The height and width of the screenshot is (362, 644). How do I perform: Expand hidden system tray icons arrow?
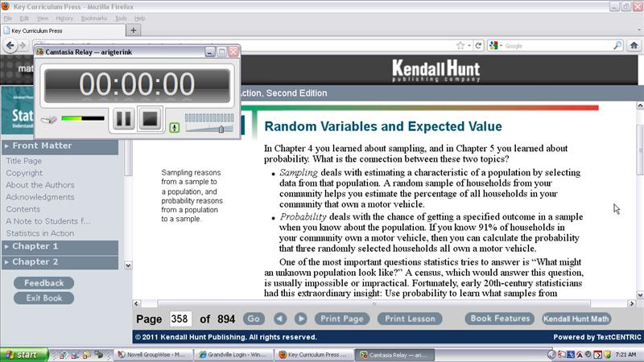(551, 354)
